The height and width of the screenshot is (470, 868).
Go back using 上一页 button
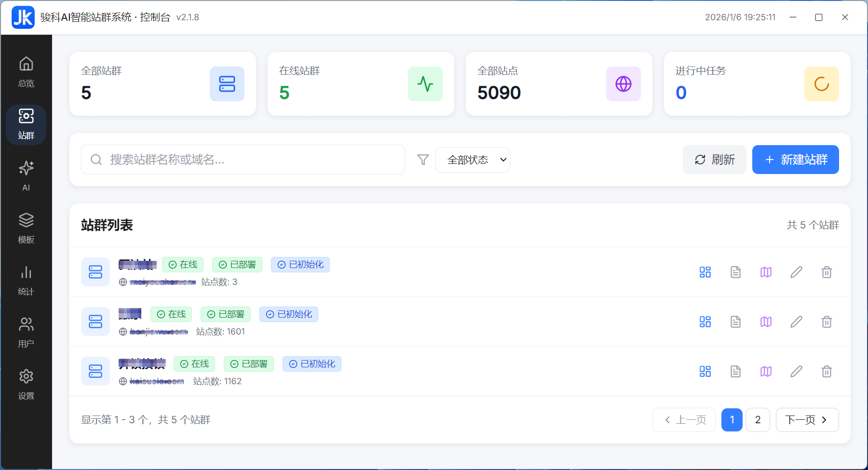point(684,420)
